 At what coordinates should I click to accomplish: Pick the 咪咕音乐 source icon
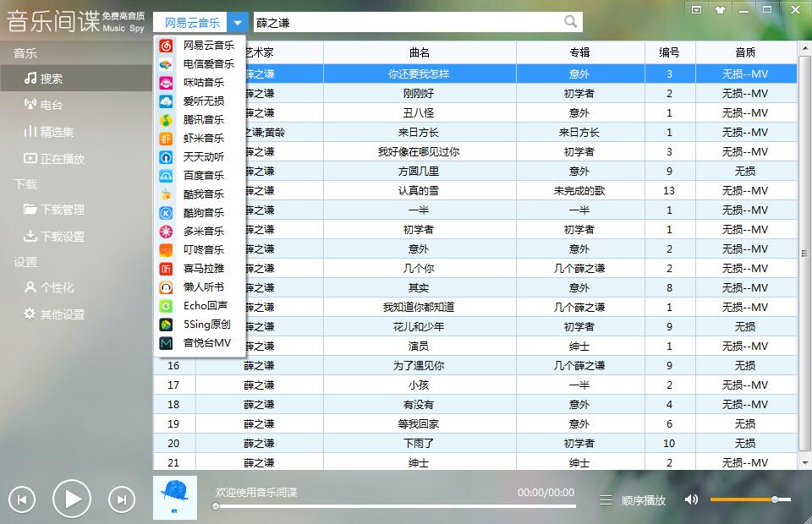point(166,83)
